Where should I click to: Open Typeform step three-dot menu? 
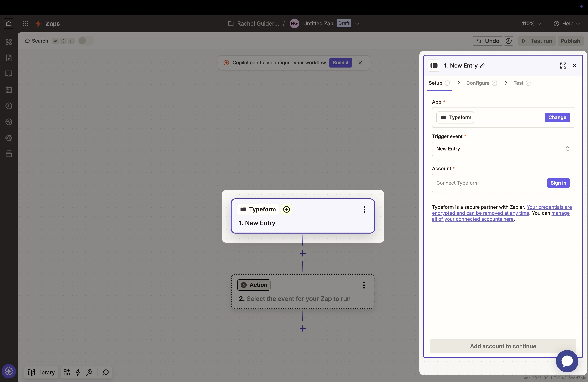[x=364, y=210]
